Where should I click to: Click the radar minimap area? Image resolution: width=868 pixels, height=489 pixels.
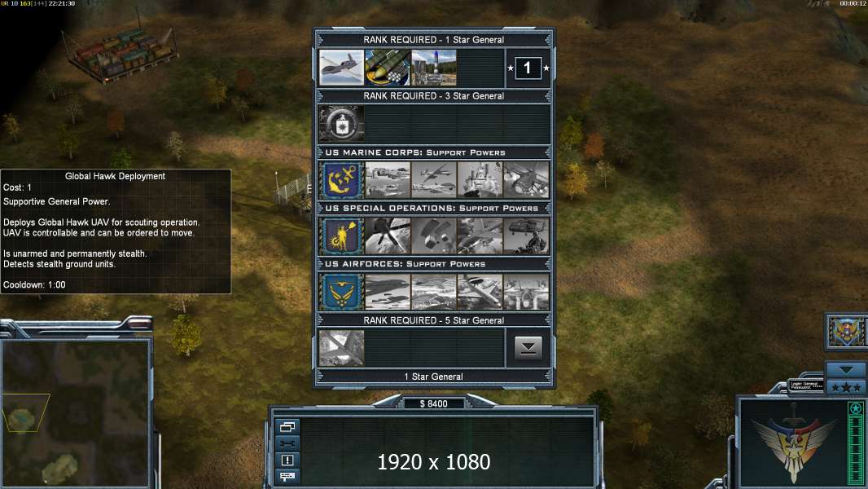point(76,414)
